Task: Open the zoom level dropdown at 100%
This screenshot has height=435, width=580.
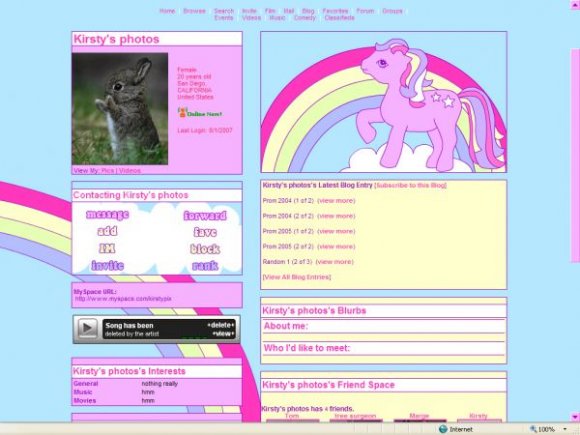Action: (x=565, y=429)
